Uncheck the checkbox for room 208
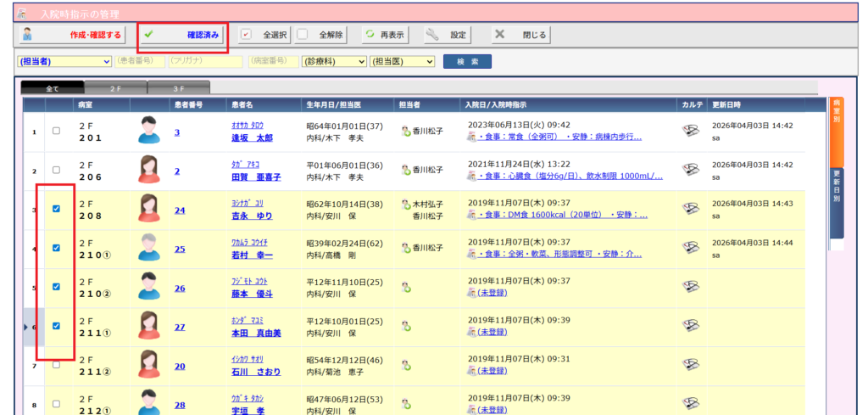Image resolution: width=868 pixels, height=415 pixels. 56,209
